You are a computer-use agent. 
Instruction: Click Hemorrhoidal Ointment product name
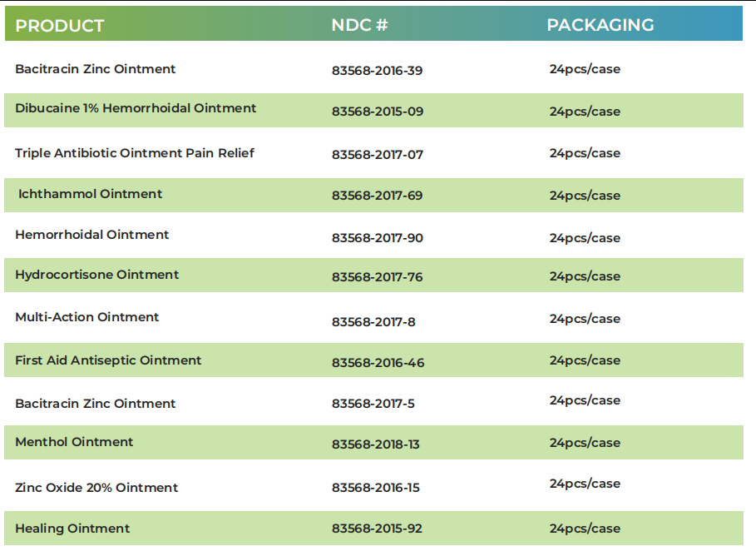92,235
